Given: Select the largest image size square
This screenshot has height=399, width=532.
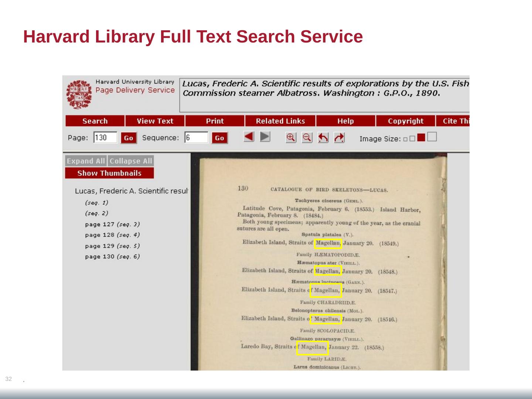Looking at the screenshot, I should [x=432, y=137].
